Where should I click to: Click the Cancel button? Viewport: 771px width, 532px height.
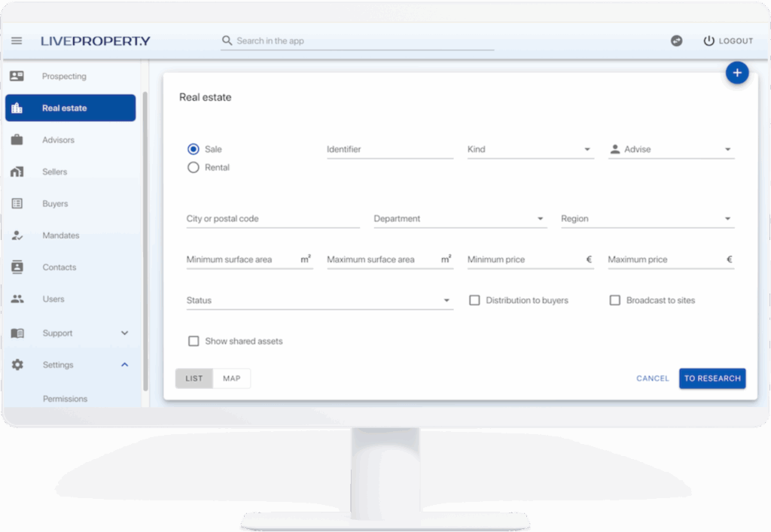tap(652, 378)
